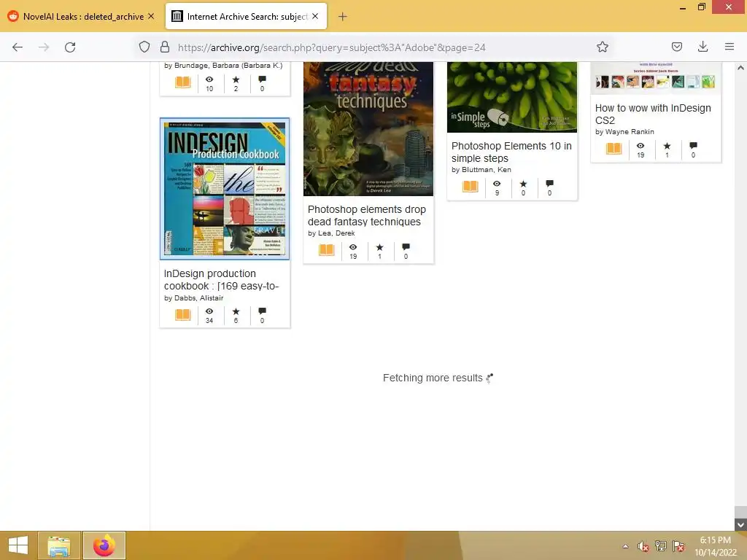Open File Explorer from the taskbar

pos(59,545)
